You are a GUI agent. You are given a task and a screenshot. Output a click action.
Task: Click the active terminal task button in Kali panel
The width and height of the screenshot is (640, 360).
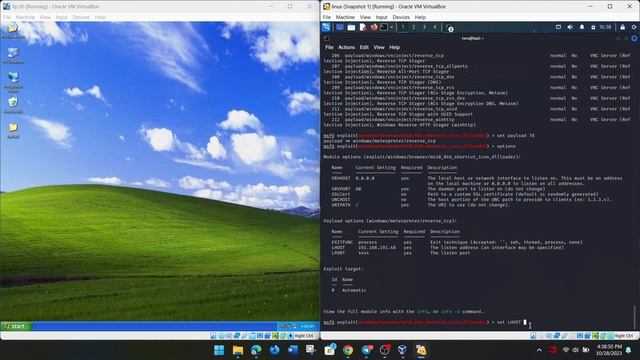449,28
